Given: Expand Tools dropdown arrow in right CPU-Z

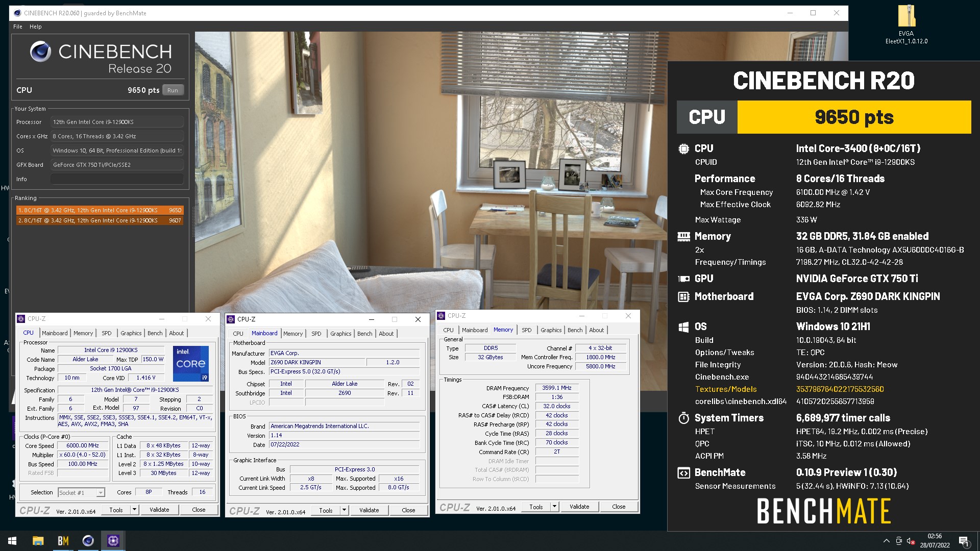Looking at the screenshot, I should click(x=554, y=507).
